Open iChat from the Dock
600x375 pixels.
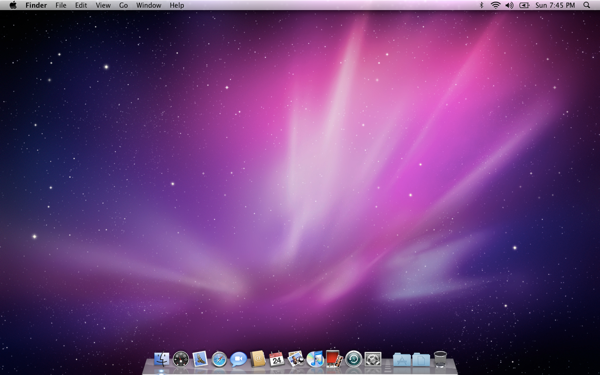(x=238, y=359)
